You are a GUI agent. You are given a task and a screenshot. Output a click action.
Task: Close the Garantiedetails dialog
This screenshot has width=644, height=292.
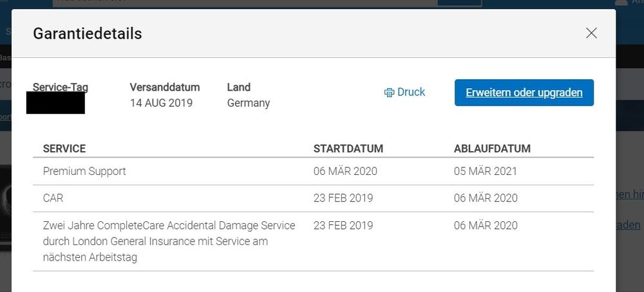coord(591,33)
